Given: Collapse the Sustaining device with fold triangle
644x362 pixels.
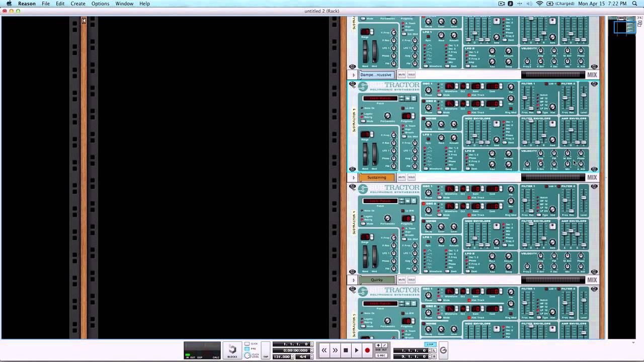Looking at the screenshot, I should [354, 177].
